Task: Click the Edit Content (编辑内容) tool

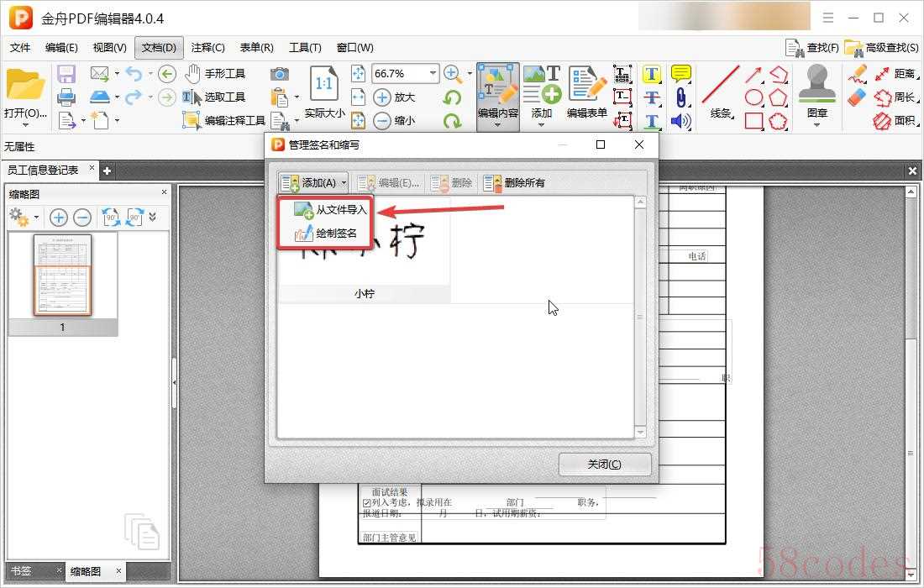Action: (497, 92)
